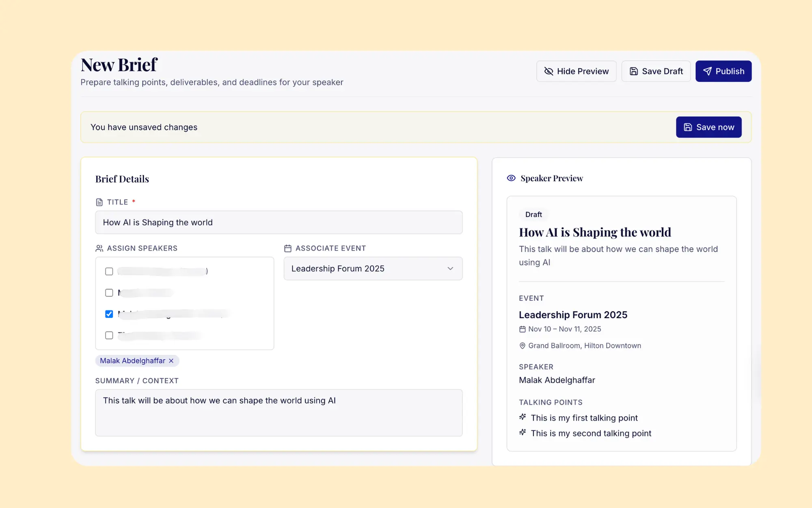The image size is (812, 508).
Task: Check the first speaker checkbox
Action: tap(109, 271)
